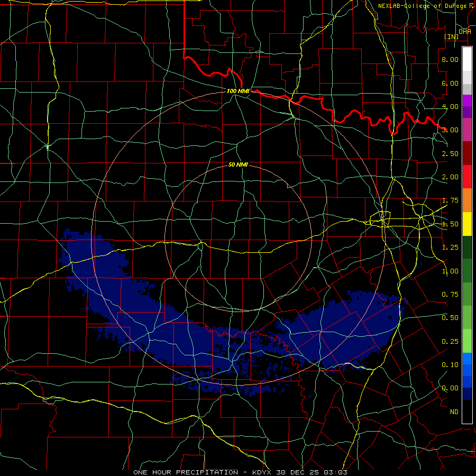Select the 2.00 legend value
The image size is (476, 476).
[x=450, y=177]
